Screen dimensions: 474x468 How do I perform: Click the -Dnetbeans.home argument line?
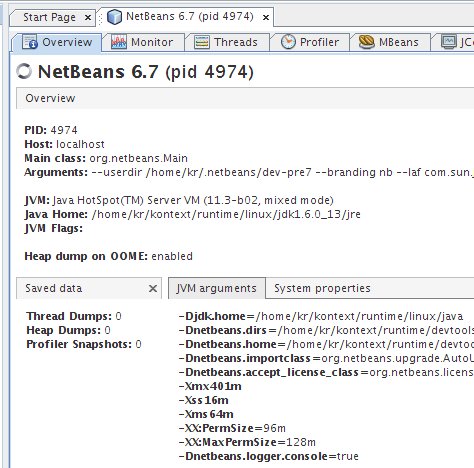tap(326, 344)
